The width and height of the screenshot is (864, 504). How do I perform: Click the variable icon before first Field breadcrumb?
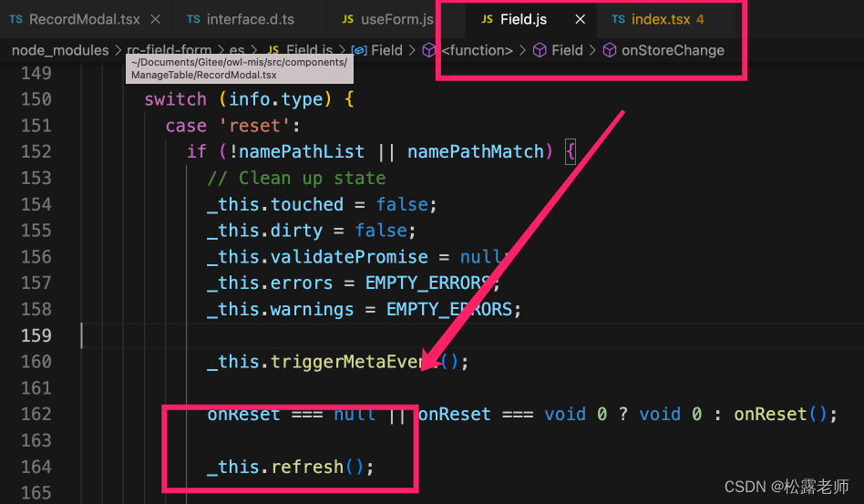click(359, 51)
